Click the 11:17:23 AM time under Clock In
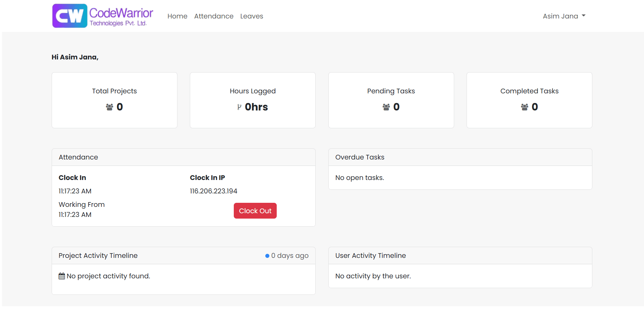The image size is (644, 321). [75, 191]
